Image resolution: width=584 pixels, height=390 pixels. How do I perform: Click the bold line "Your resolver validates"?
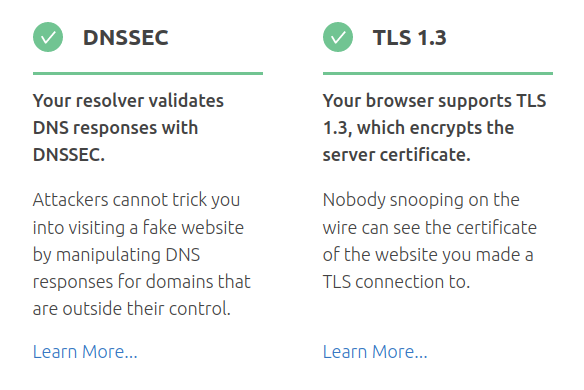point(128,101)
